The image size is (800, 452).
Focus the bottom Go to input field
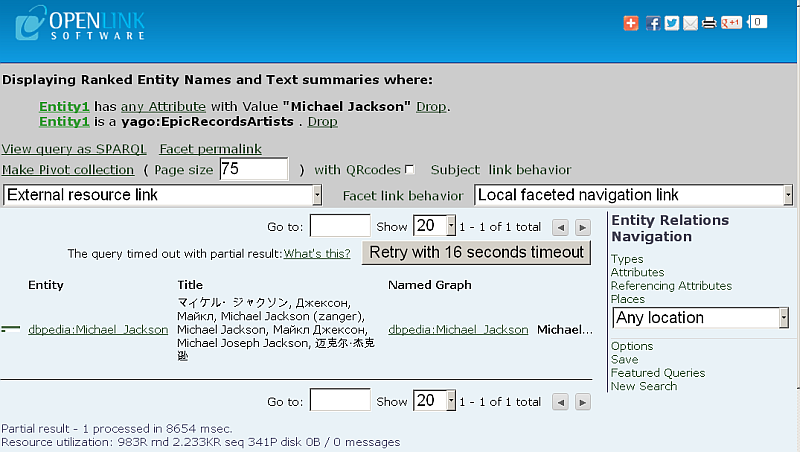click(340, 400)
